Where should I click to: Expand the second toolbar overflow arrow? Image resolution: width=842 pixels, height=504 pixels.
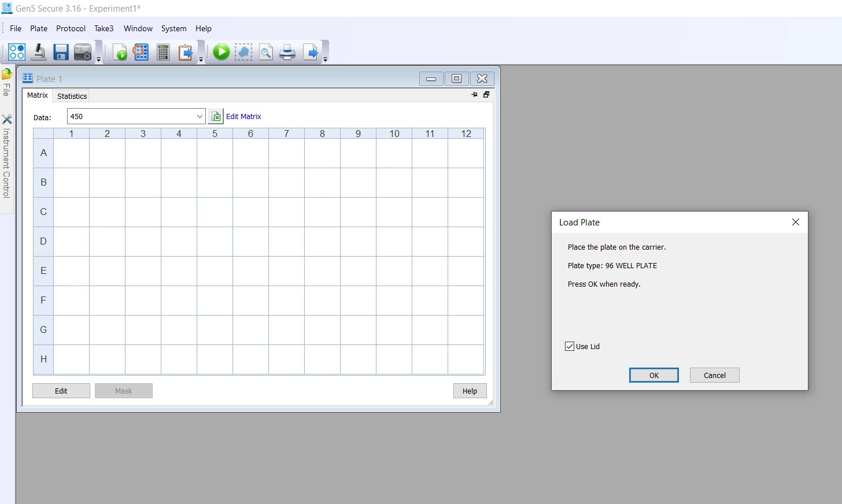pos(201,59)
